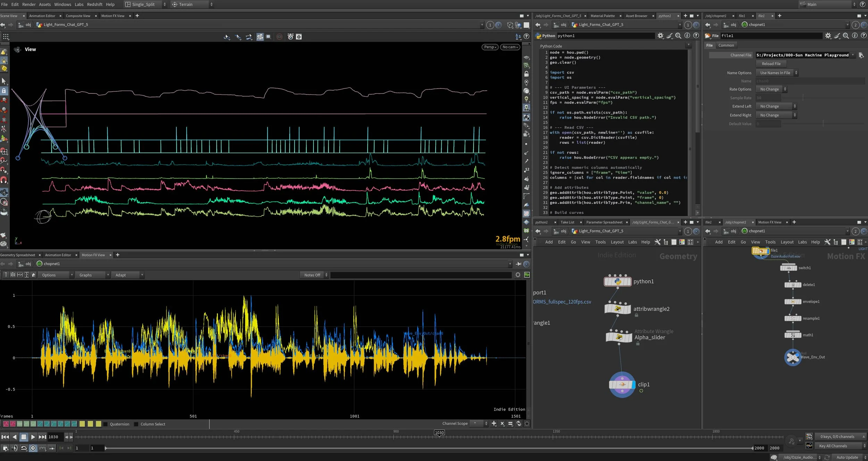Click the Reload File button
Viewport: 868px width, 461px height.
pos(771,64)
